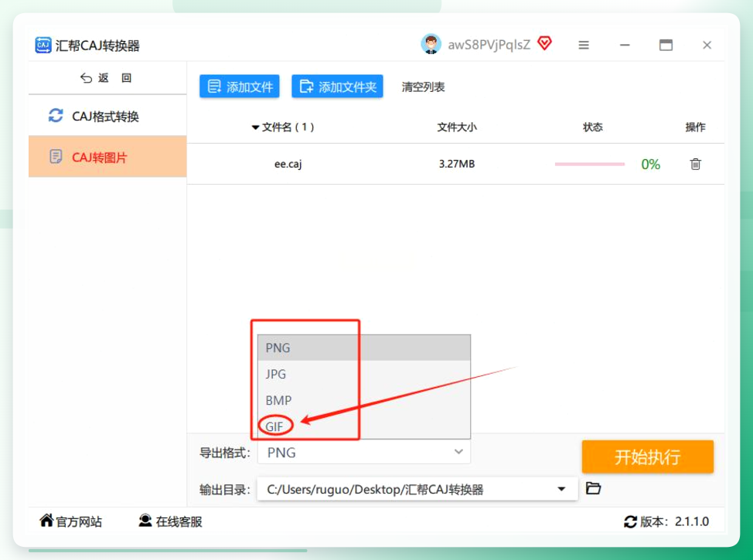Expand the 输出目录 path dropdown arrow
753x560 pixels.
coord(561,489)
